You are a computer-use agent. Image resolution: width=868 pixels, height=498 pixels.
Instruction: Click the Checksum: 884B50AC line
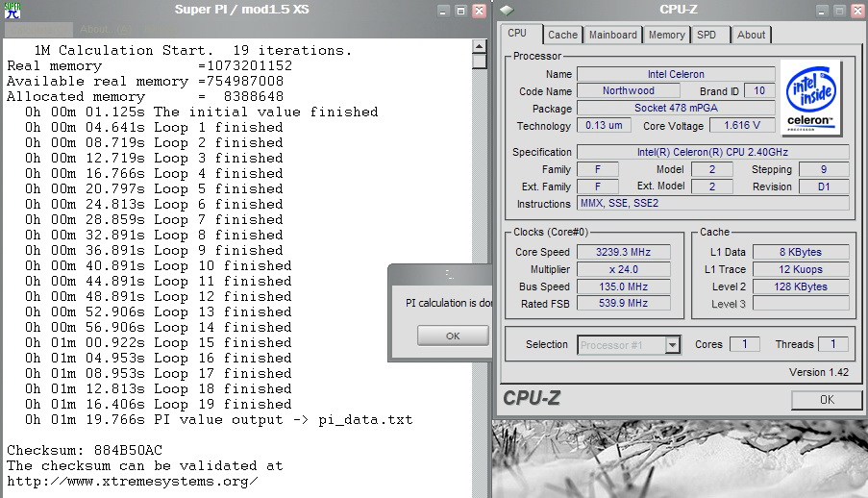coord(85,450)
